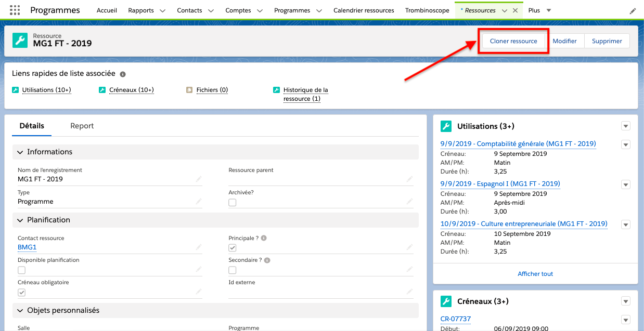Open the BMG1 contact link
This screenshot has width=644, height=331.
click(x=27, y=247)
